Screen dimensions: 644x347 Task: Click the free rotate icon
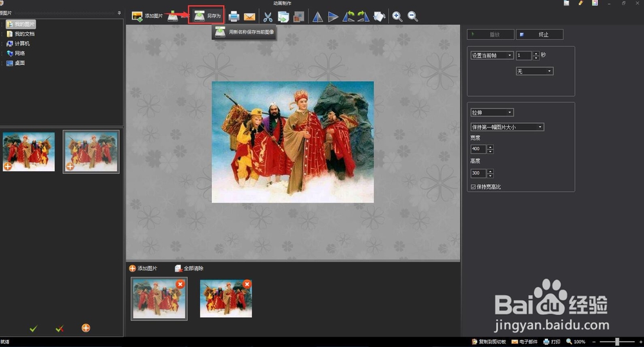379,17
